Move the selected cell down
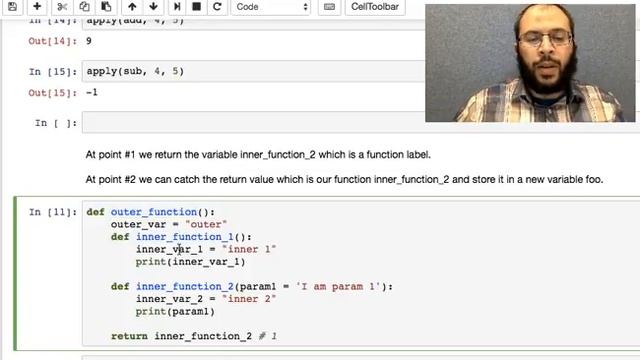Image resolution: width=640 pixels, height=360 pixels. click(153, 7)
